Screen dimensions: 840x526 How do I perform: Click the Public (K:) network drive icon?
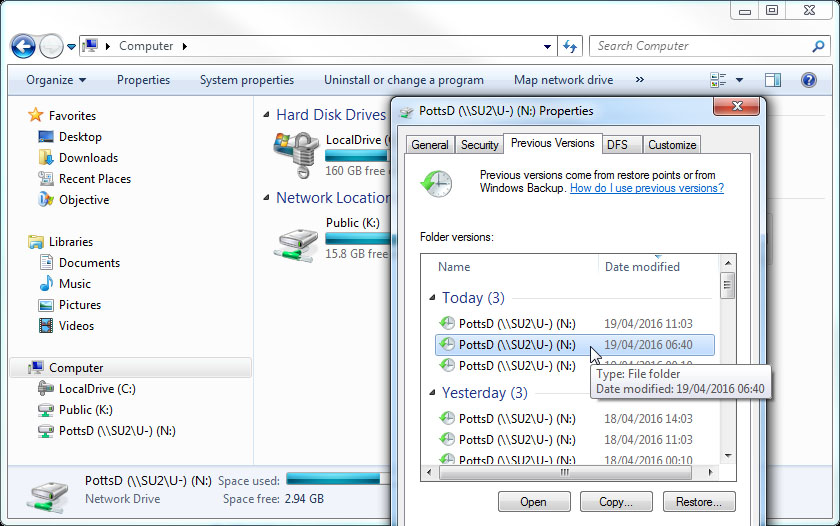pyautogui.click(x=296, y=245)
